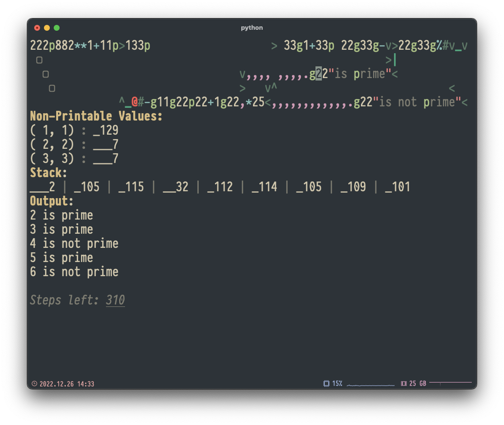Click the underlined steps value '310'
This screenshot has width=504, height=425.
(115, 300)
